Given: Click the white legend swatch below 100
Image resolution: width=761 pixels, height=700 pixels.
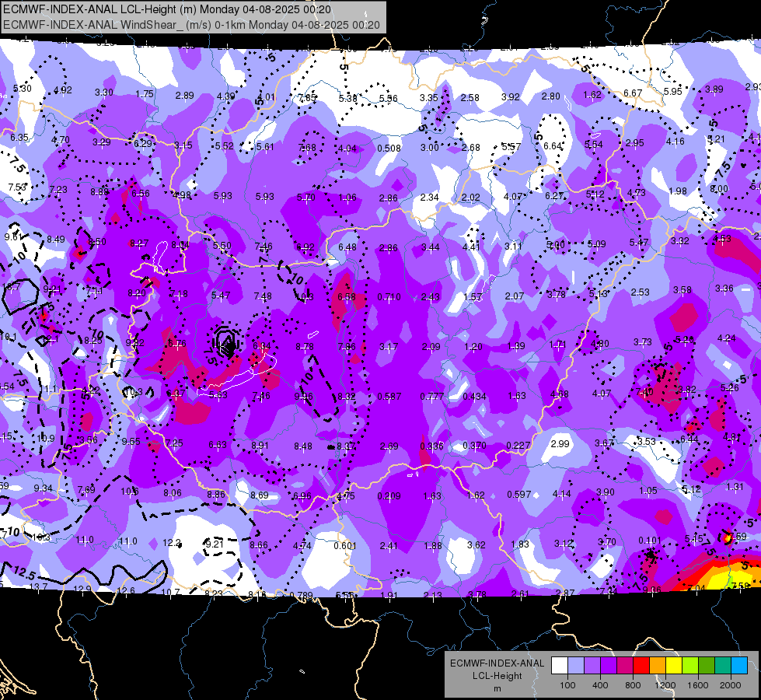Looking at the screenshot, I should pos(560,666).
